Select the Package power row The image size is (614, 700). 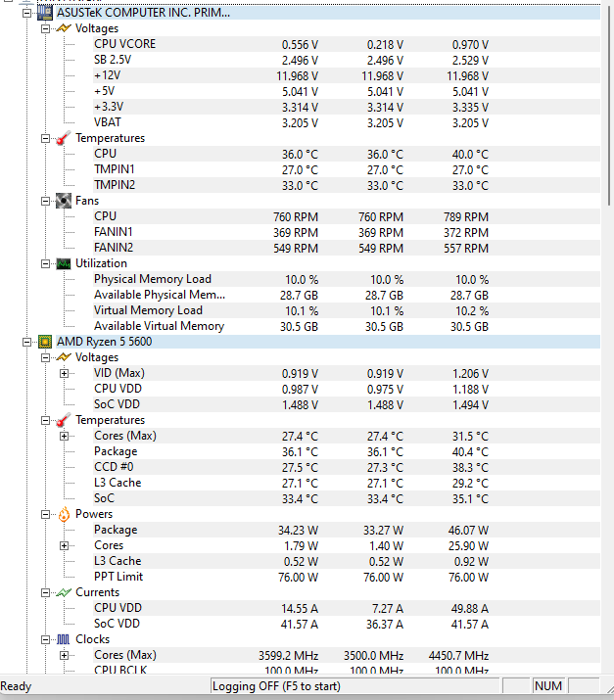[346, 530]
